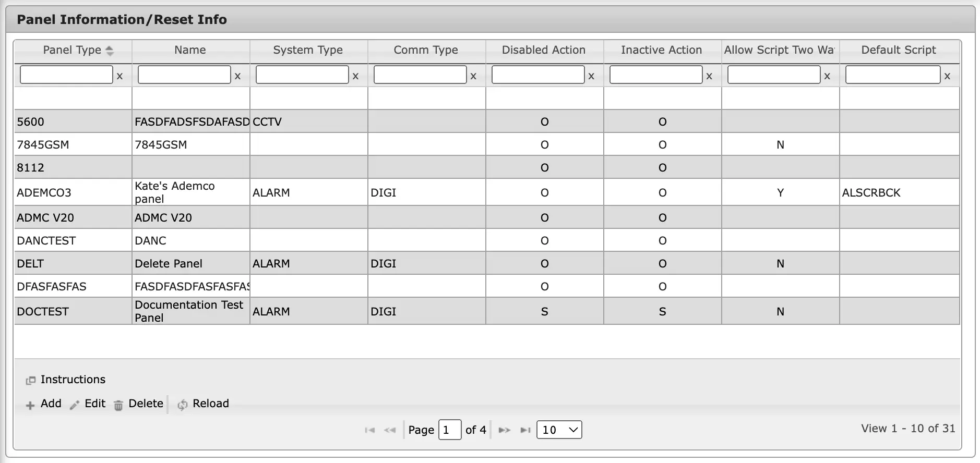980x463 pixels.
Task: Open the rows-per-page dropdown showing 10
Action: [x=559, y=430]
